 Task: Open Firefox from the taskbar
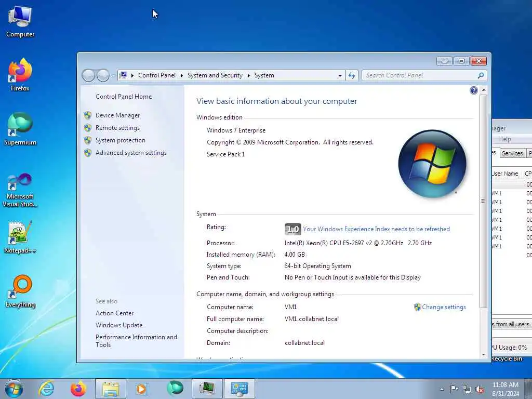click(78, 389)
